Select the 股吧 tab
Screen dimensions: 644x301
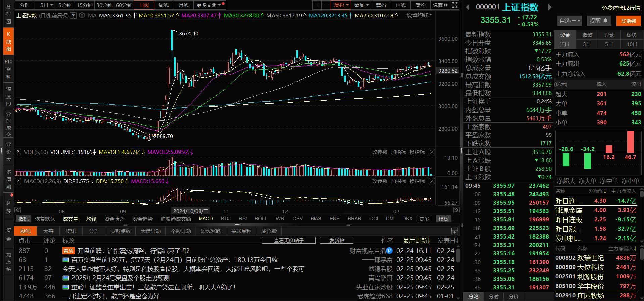pyautogui.click(x=26, y=231)
